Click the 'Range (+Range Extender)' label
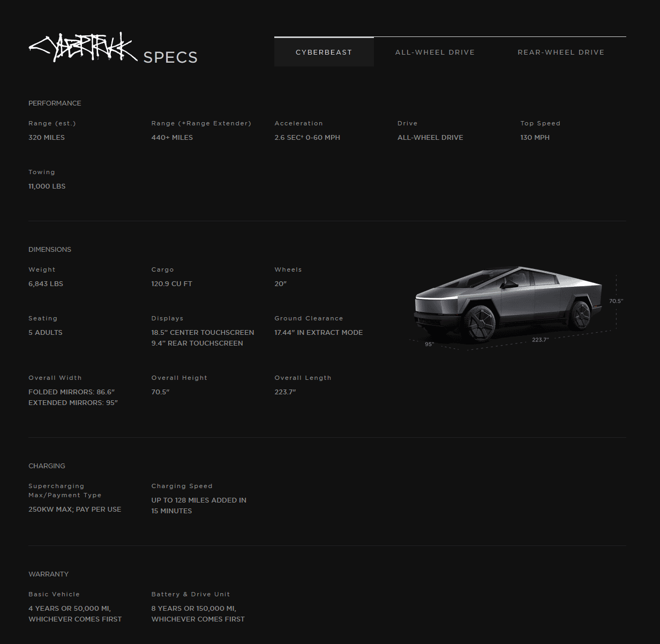The height and width of the screenshot is (644, 660). tap(201, 123)
